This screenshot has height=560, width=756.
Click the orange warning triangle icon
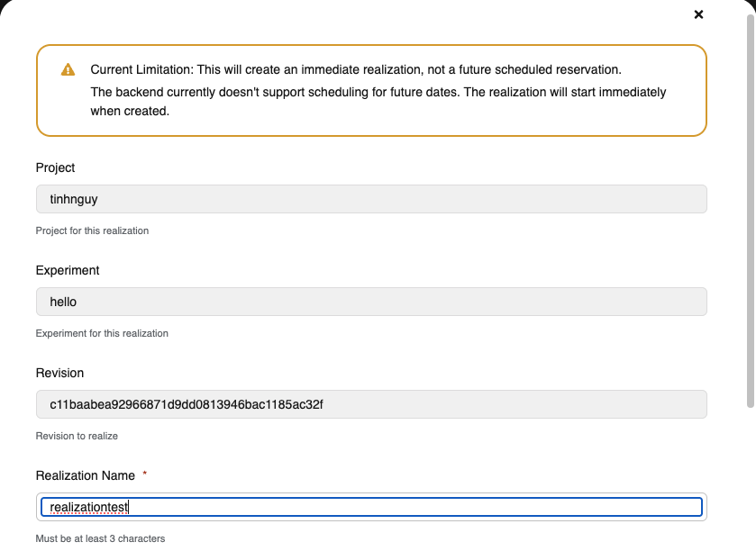pyautogui.click(x=68, y=70)
